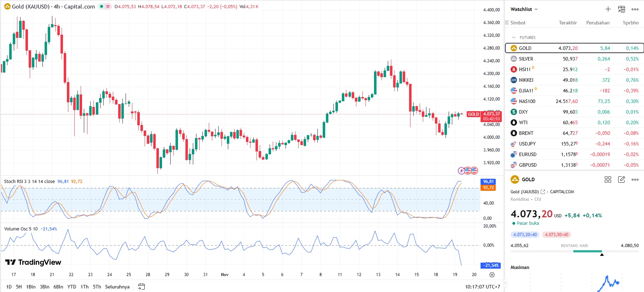Open the Watchlist three-dots menu
The height and width of the screenshot is (292, 644).
click(x=635, y=9)
